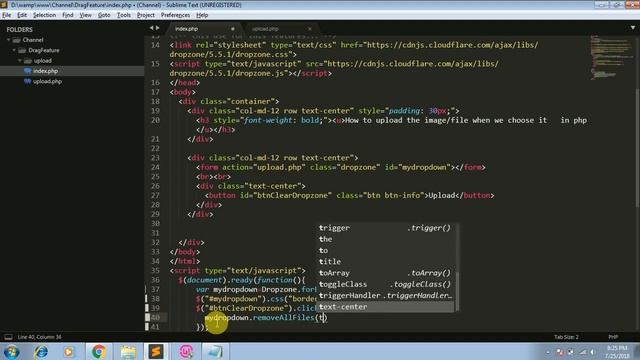Click line number 24 in the gutter

[x=155, y=167]
